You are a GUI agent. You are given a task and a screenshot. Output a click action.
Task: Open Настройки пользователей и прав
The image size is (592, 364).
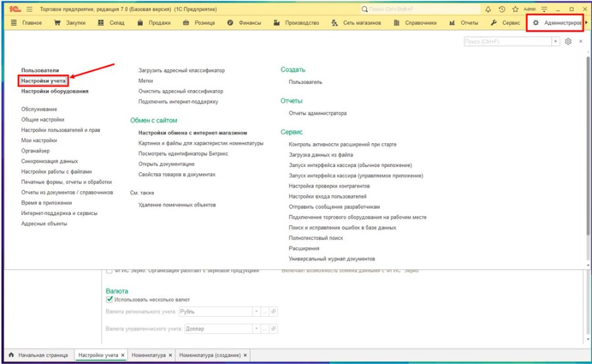[61, 130]
